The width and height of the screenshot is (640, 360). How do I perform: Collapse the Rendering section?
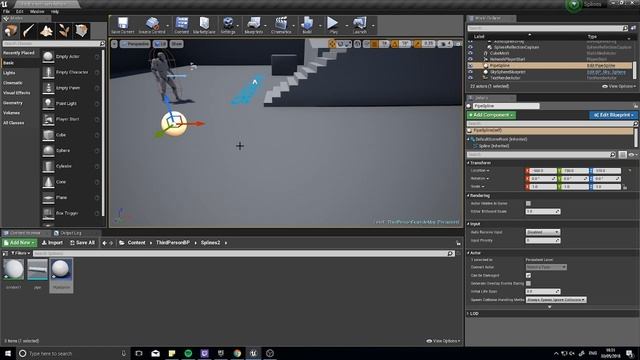coord(468,196)
